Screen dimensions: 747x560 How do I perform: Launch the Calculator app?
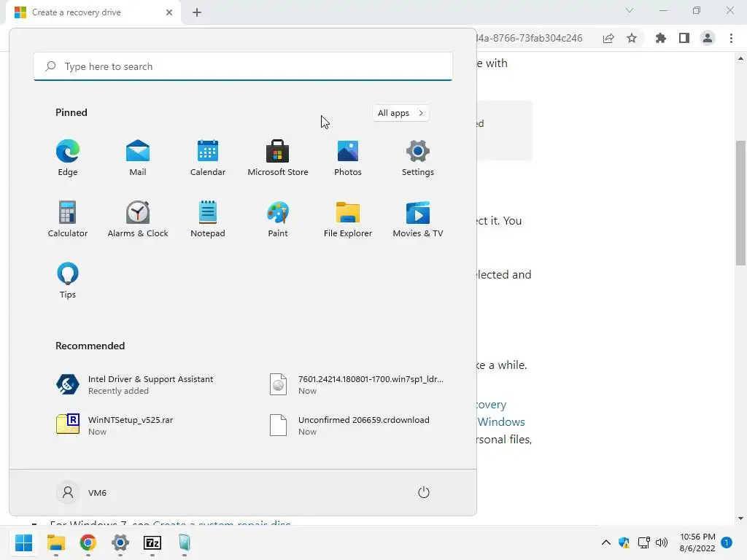point(68,219)
